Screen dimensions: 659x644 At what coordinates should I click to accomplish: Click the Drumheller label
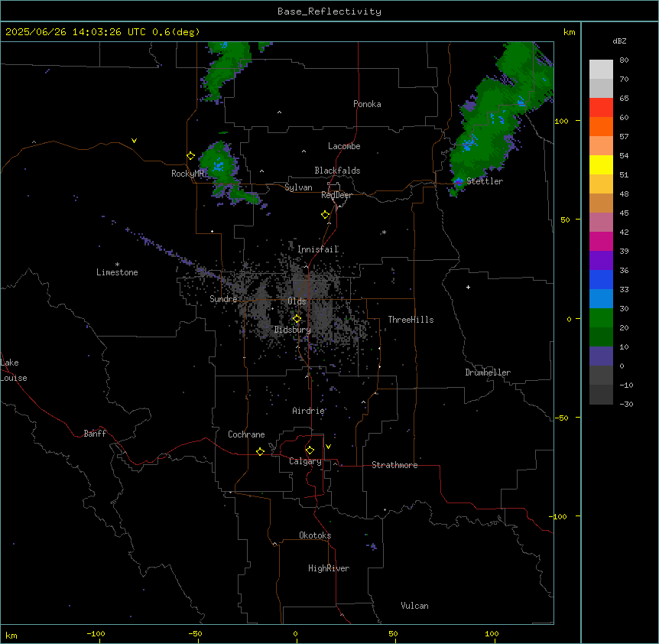488,372
